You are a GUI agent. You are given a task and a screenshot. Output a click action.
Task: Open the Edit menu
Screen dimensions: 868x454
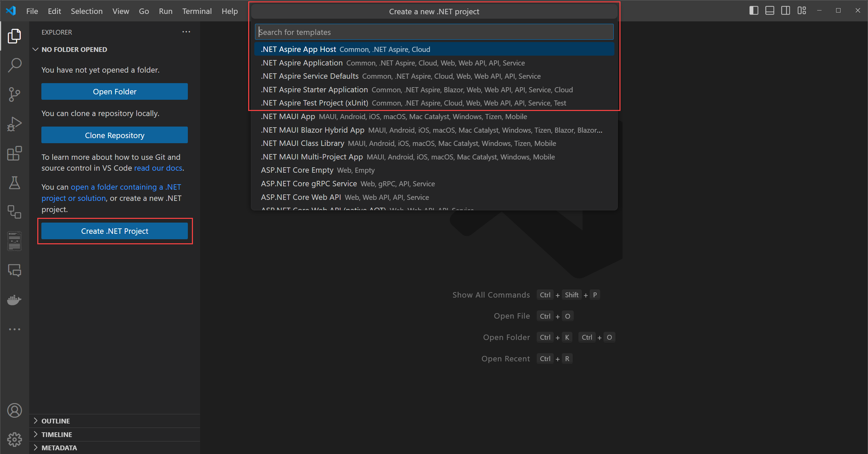click(54, 11)
